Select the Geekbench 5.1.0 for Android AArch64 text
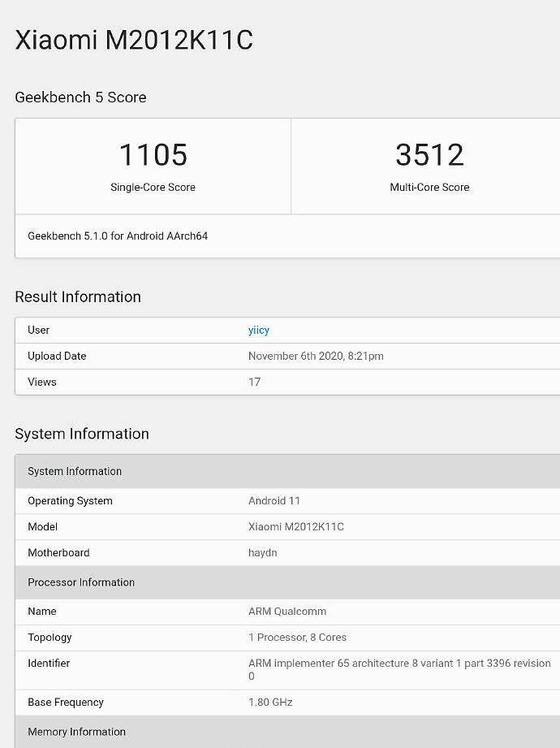Viewport: 560px width, 748px height. tap(118, 236)
